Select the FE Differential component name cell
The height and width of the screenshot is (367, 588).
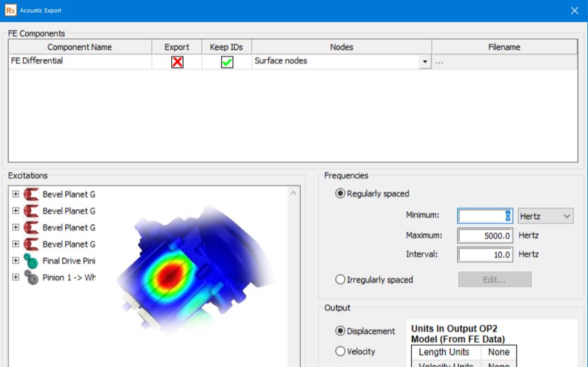tap(80, 62)
